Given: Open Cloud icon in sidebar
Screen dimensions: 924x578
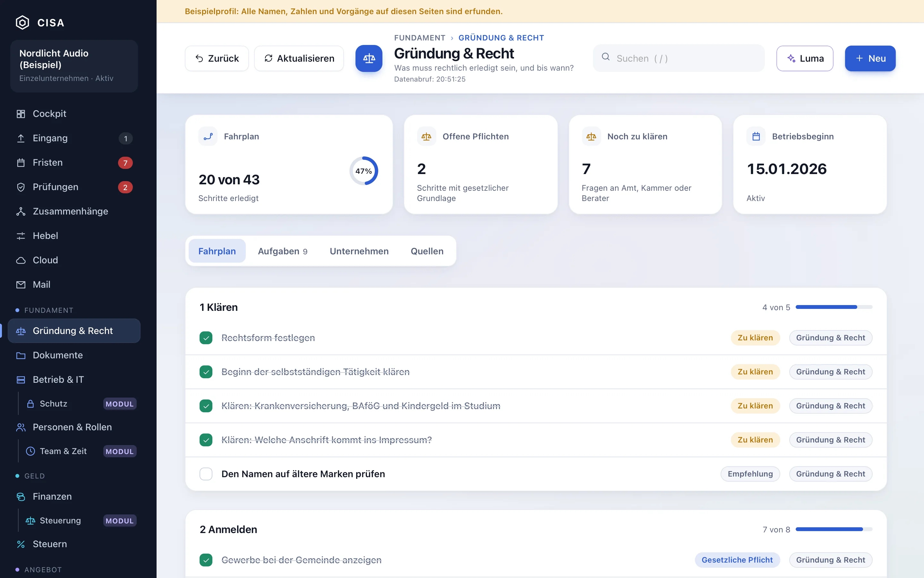Looking at the screenshot, I should [21, 260].
